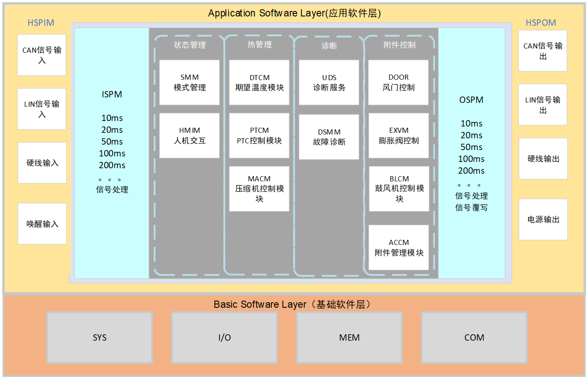
Task: Select the PTCM PTC控制模块 block
Action: tap(259, 136)
